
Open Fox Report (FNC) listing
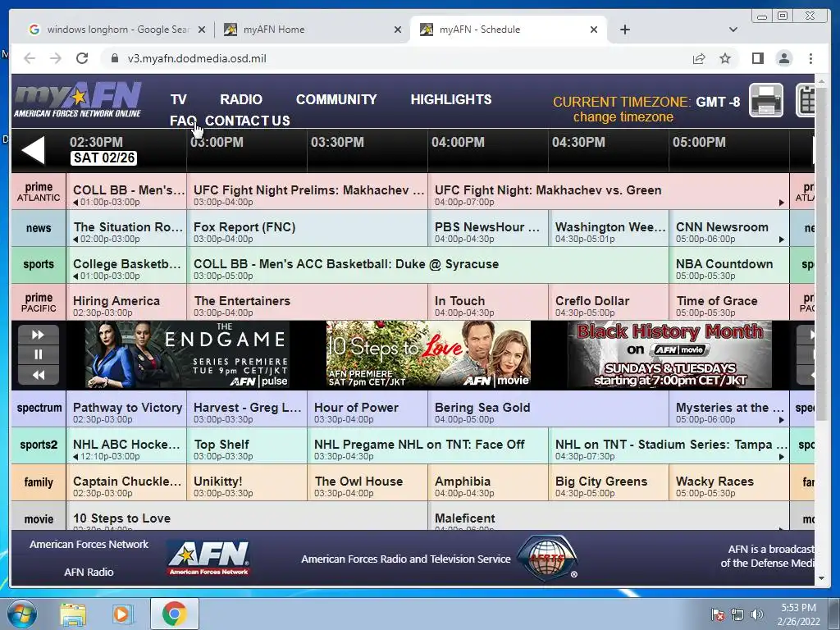click(308, 228)
